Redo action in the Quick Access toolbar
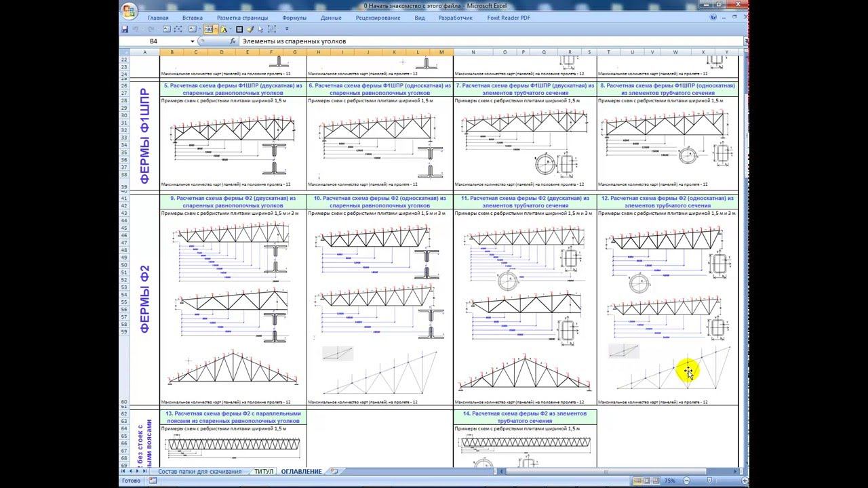 click(152, 29)
